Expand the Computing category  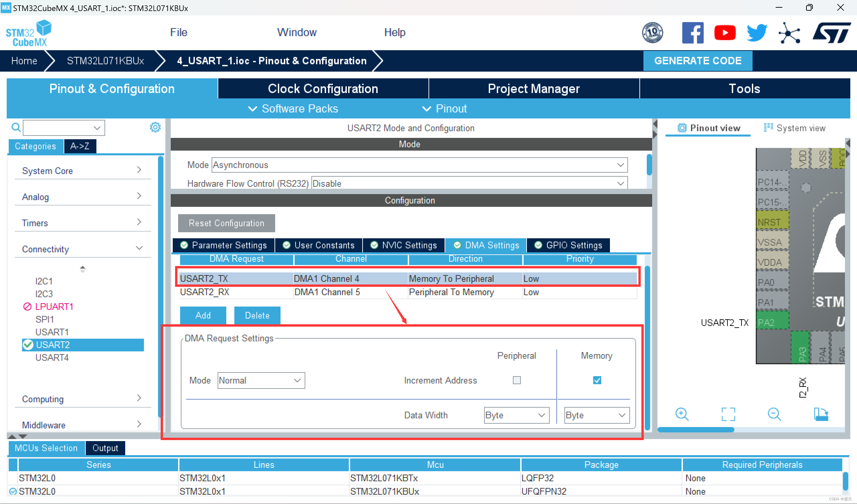pyautogui.click(x=83, y=399)
